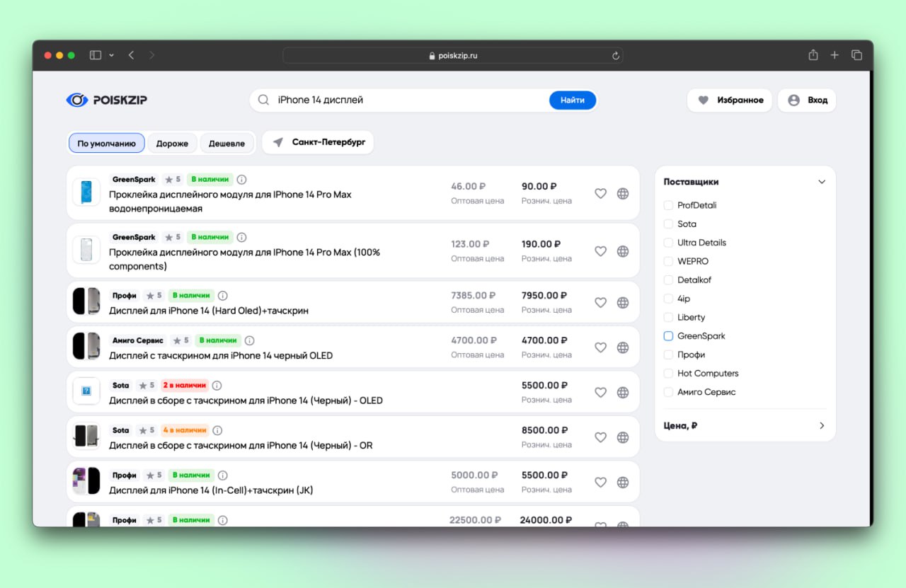Show info icon on In-Cell JK row
906x588 pixels.
222,475
